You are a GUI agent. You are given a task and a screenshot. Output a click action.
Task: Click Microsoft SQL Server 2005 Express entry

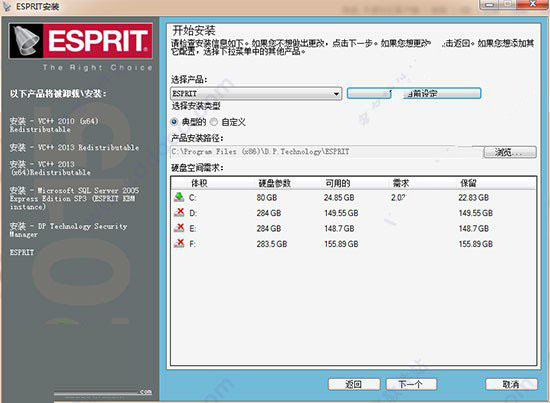[74, 199]
